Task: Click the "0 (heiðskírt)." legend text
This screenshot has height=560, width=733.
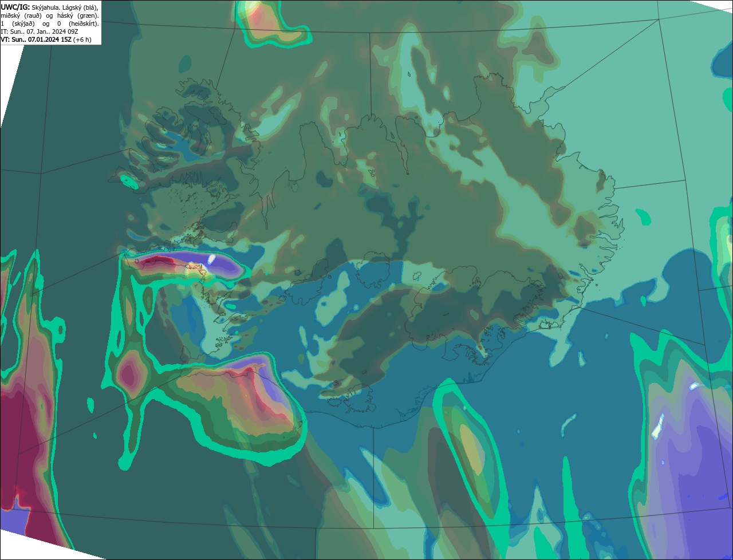Action: [78, 23]
